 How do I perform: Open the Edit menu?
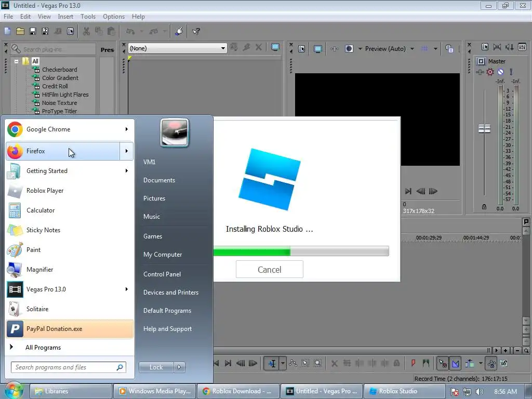[x=25, y=16]
